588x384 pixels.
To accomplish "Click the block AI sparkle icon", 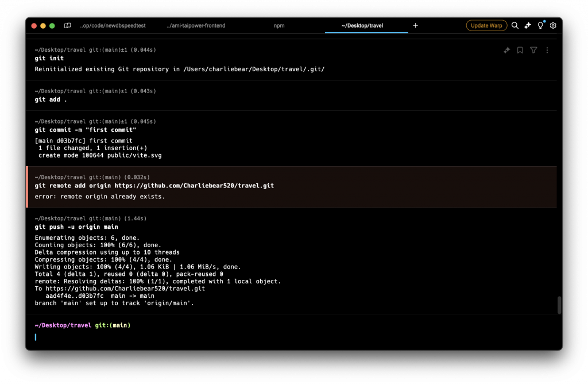I will click(x=506, y=50).
